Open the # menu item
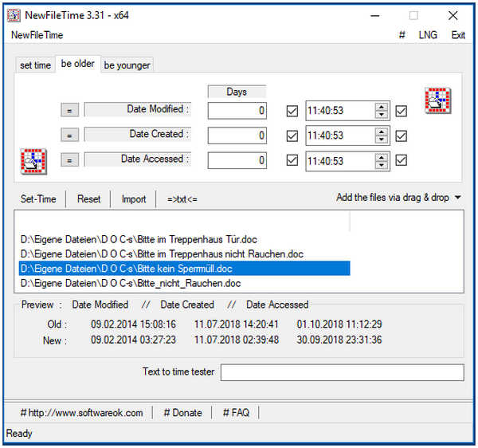 tap(402, 35)
